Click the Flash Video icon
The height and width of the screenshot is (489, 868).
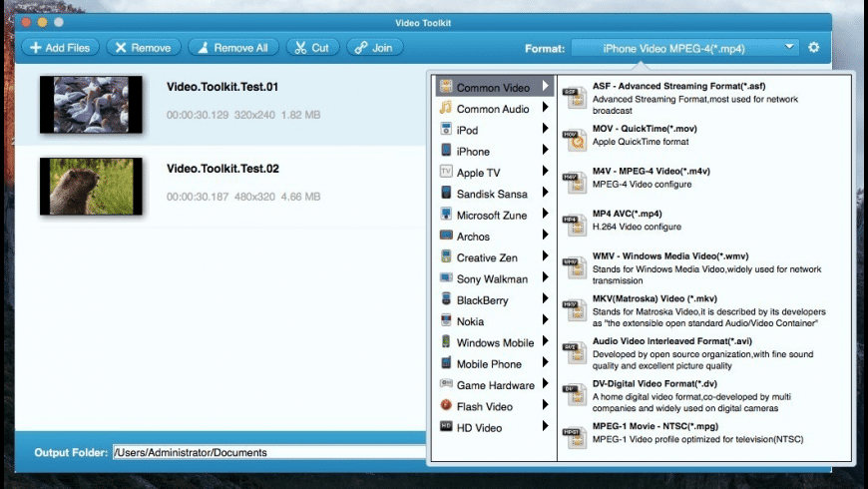(446, 405)
